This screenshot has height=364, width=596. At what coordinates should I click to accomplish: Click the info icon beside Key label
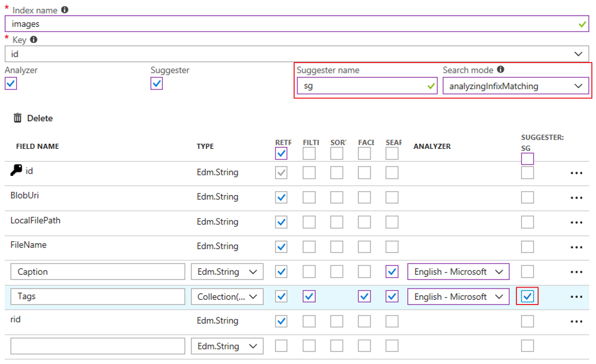coord(34,39)
